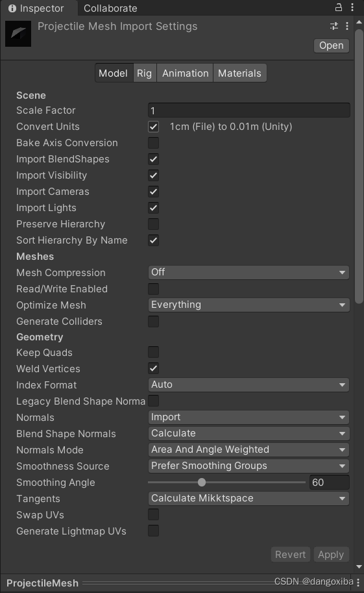Switch to the Inspector tab
Image resolution: width=364 pixels, height=593 pixels.
click(x=39, y=8)
